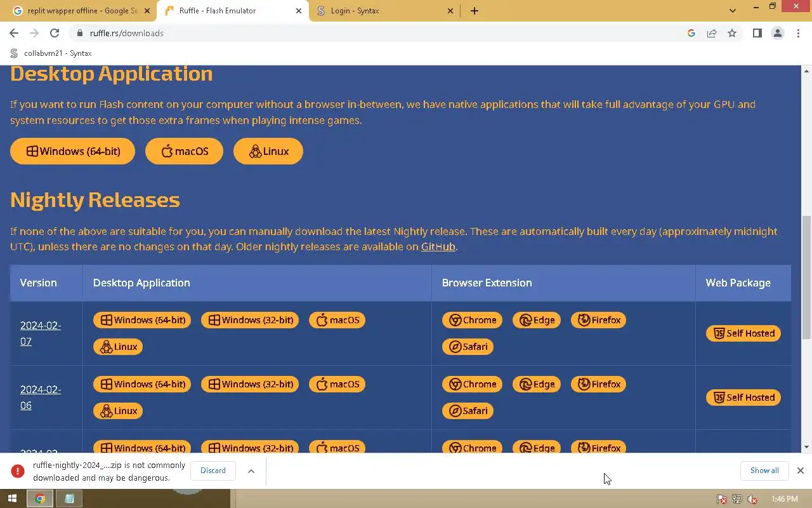Open the notepad app in the taskbar
Screen dimensions: 812x508
pos(69,498)
